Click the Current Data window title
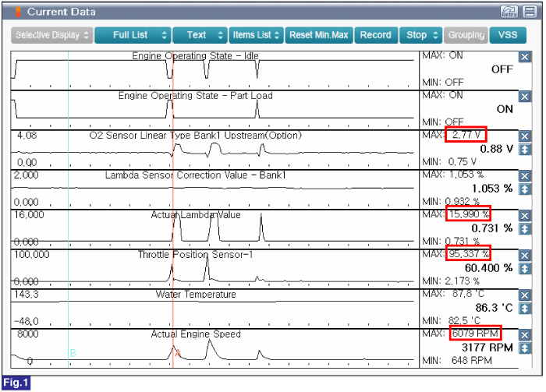Screen dimensions: 546x392 (62, 12)
